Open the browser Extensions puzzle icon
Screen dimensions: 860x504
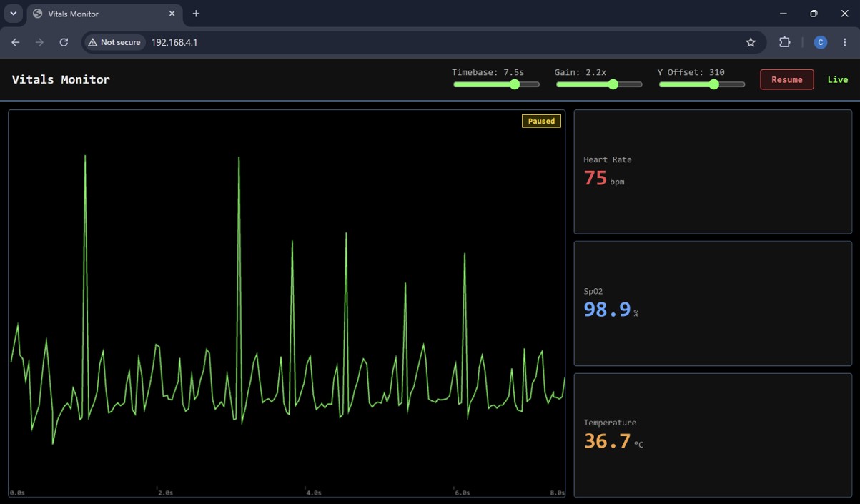coord(784,42)
